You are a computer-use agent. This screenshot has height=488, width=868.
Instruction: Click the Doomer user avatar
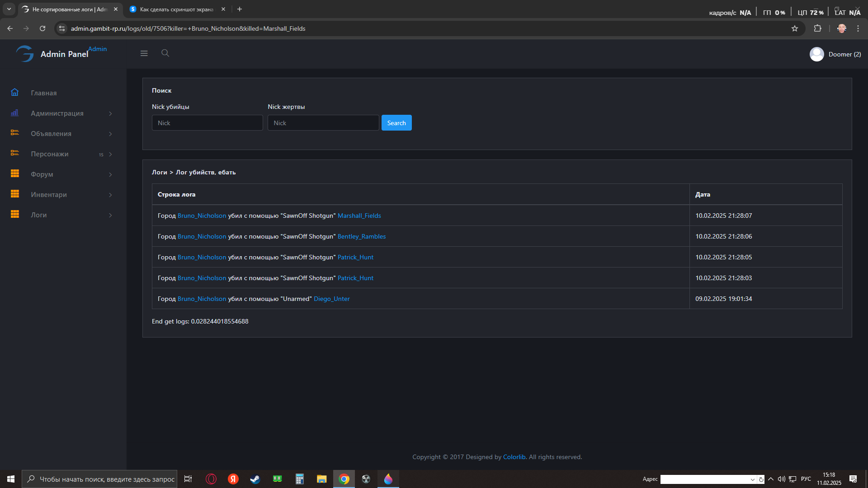point(816,54)
